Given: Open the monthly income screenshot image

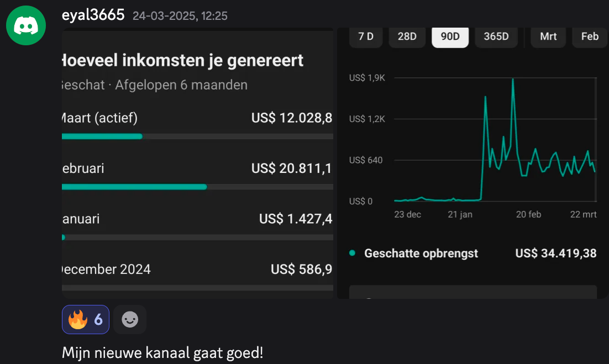Looking at the screenshot, I should (x=197, y=166).
